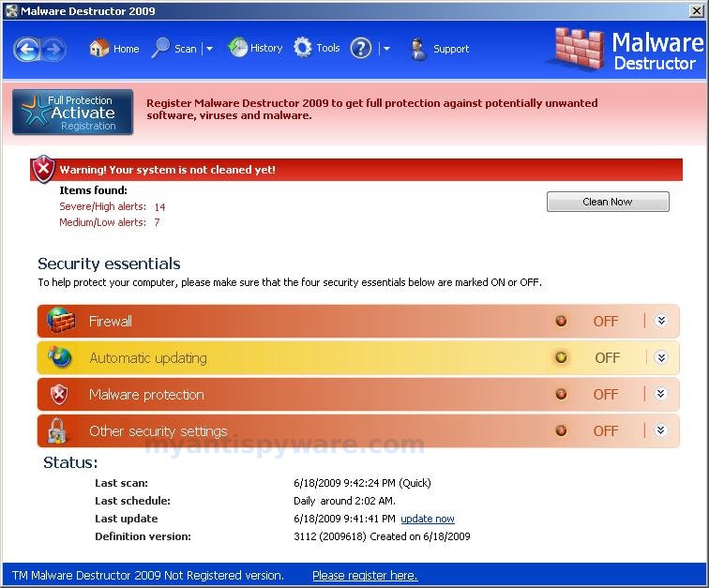Click the Definition version value 3112
The image size is (709, 588).
pyautogui.click(x=382, y=536)
